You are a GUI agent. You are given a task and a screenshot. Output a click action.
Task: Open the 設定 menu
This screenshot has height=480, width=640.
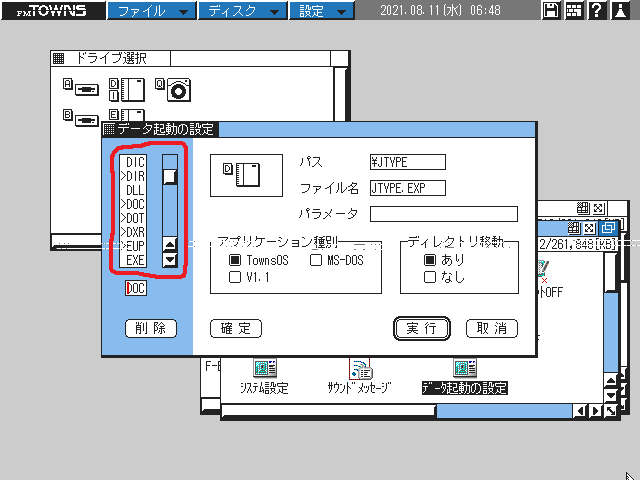(x=321, y=11)
